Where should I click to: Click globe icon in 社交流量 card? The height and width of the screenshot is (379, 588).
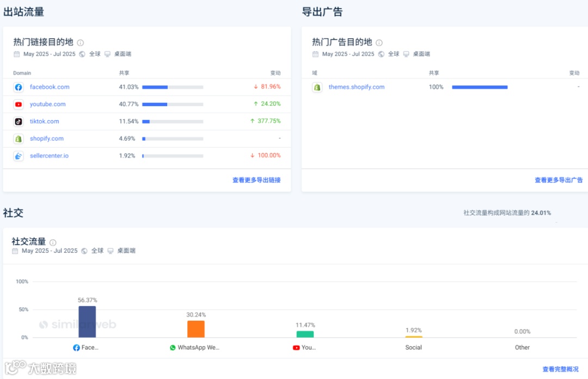[x=84, y=250]
